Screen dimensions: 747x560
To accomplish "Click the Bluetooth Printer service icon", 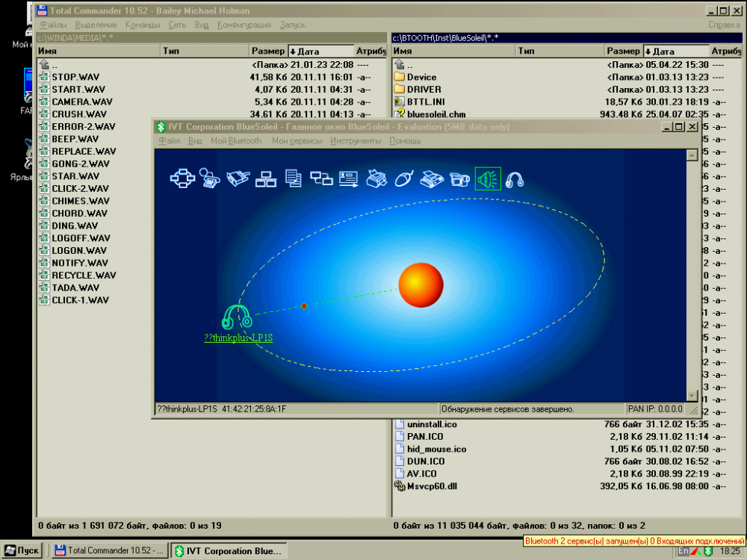I will [x=375, y=178].
